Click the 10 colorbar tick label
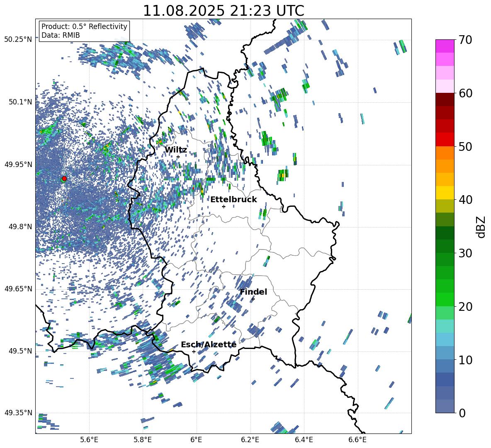This screenshot has height=448, width=491. tap(465, 360)
